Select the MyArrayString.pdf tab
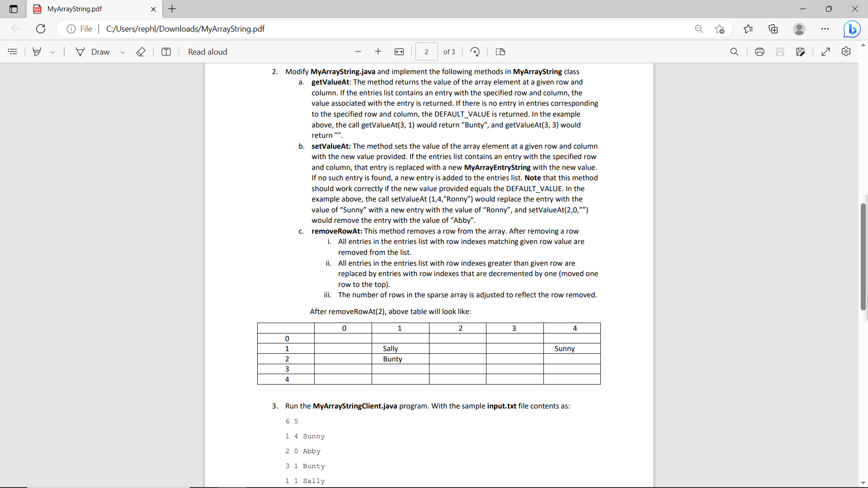The height and width of the screenshot is (488, 868). click(x=95, y=9)
